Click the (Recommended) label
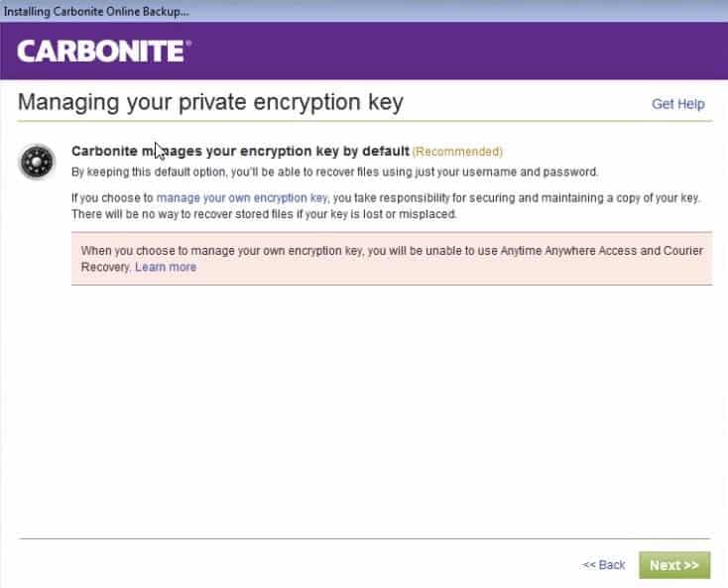The width and height of the screenshot is (728, 588). (457, 152)
